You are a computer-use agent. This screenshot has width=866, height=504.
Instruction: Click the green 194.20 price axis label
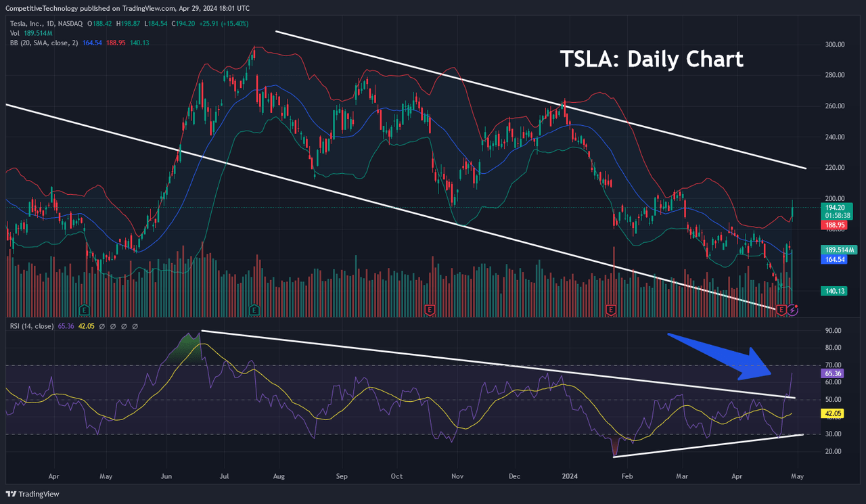[x=835, y=206]
